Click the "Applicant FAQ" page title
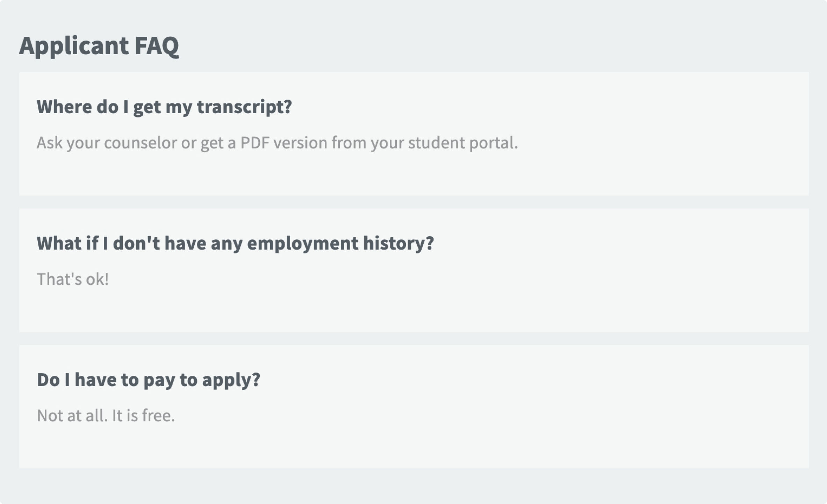The image size is (827, 504). 100,45
